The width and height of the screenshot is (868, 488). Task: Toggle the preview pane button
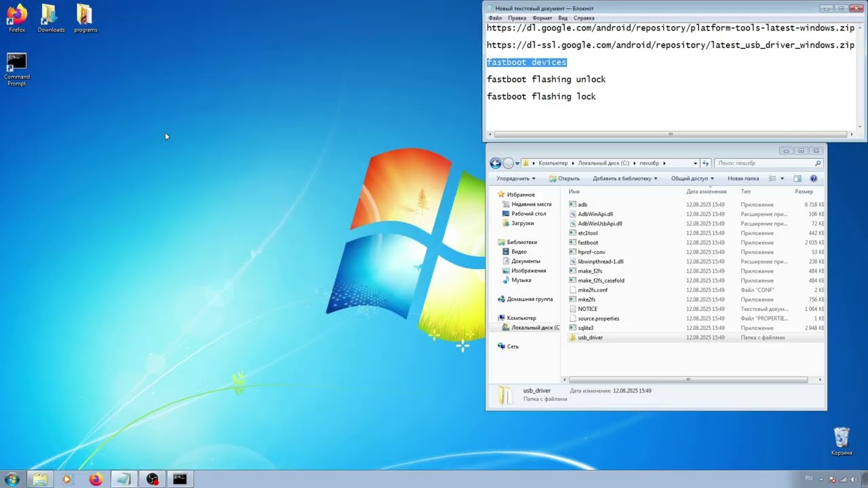pos(797,178)
